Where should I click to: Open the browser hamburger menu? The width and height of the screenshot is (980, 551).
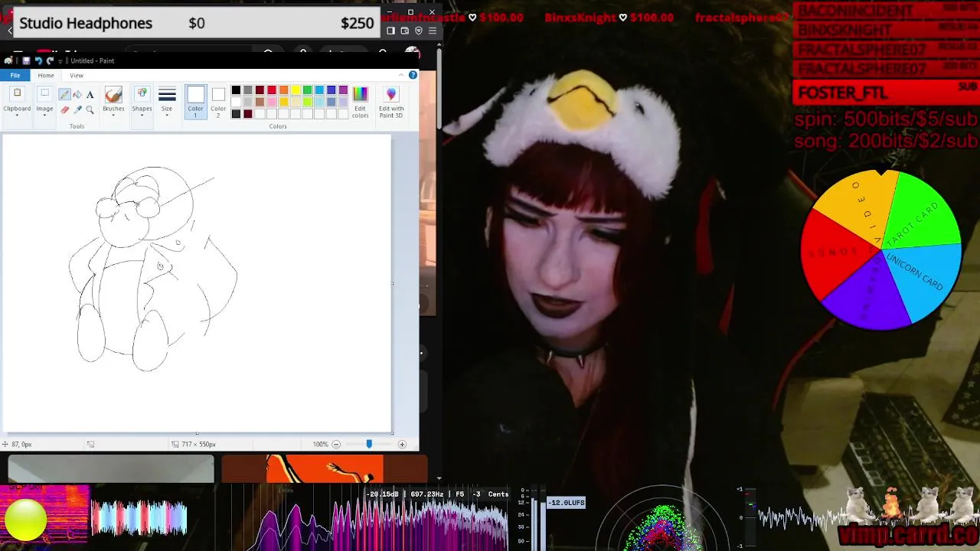(x=432, y=31)
